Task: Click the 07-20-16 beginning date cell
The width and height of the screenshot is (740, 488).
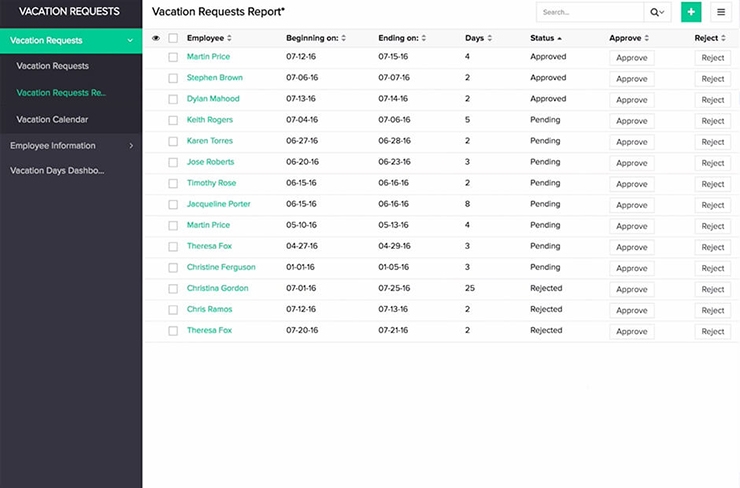Action: tap(302, 330)
